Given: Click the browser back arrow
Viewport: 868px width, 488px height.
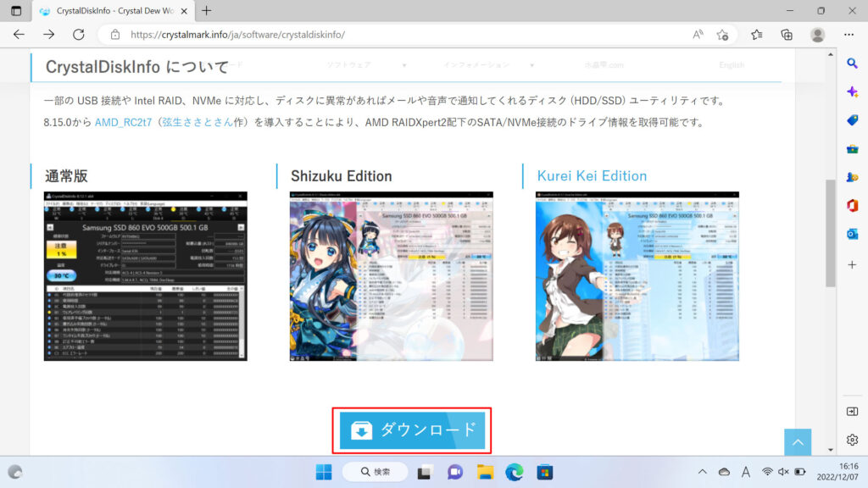Looking at the screenshot, I should click(19, 34).
